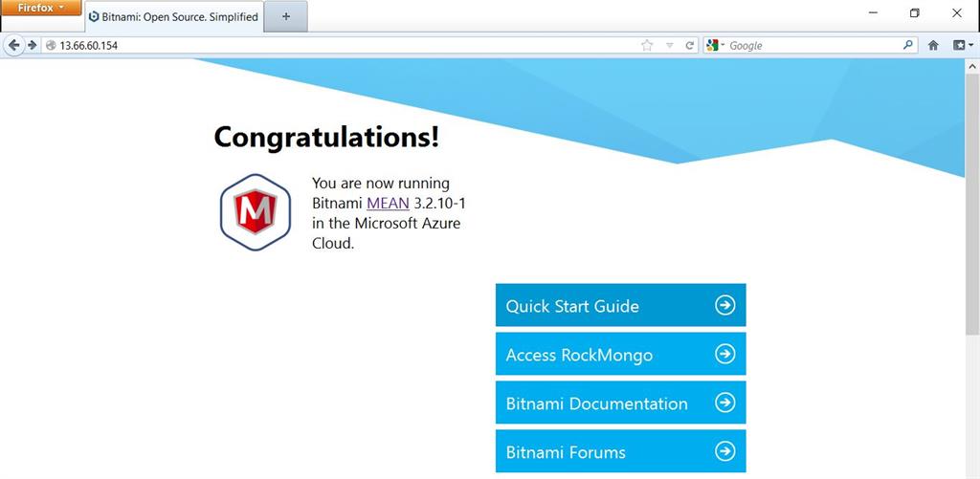980x479 pixels.
Task: Click the page scrollbar up arrow
Action: pos(972,65)
